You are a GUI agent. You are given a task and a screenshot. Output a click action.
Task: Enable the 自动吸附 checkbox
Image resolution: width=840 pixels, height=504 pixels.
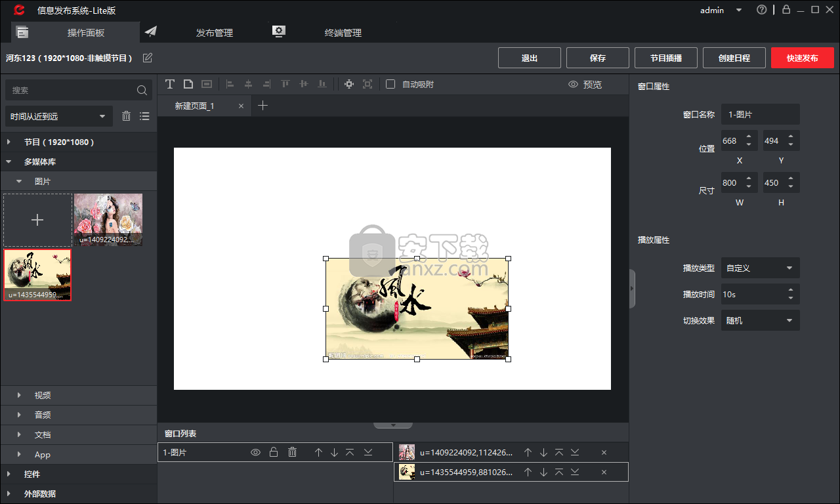[x=390, y=84]
